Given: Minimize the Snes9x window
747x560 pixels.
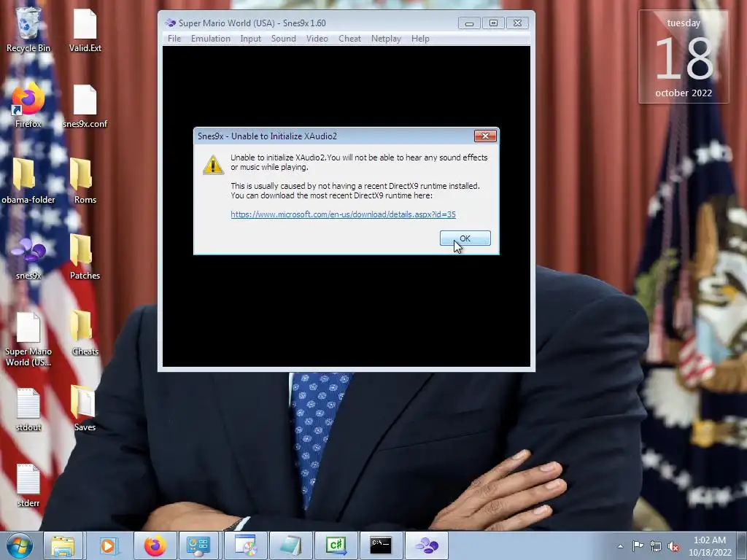Looking at the screenshot, I should click(x=469, y=23).
